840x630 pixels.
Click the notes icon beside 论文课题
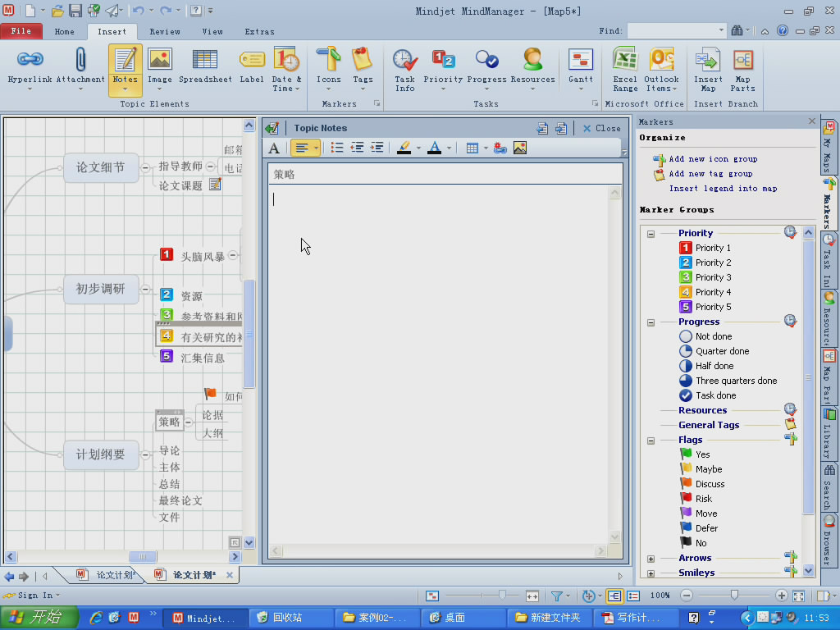(x=216, y=185)
